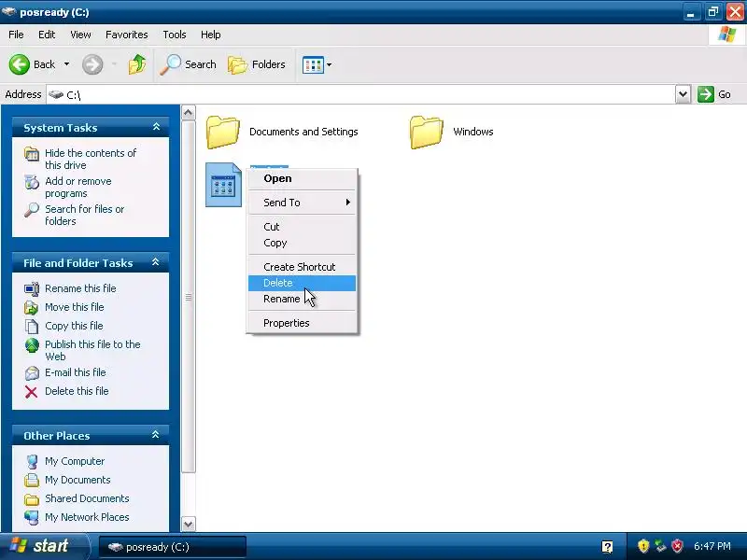This screenshot has height=560, width=747.
Task: Choose Cut in the context menu
Action: [x=302, y=227]
